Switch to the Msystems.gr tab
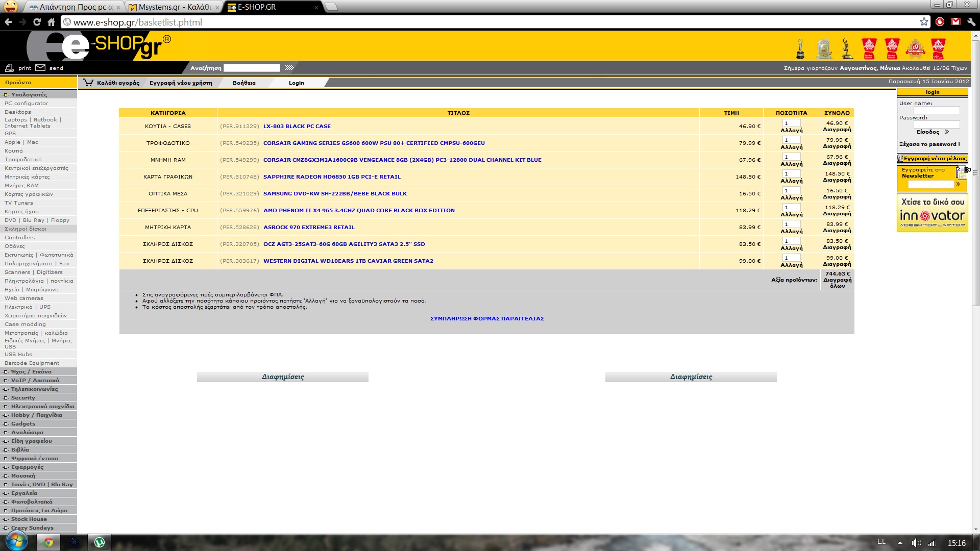980x551 pixels. (x=174, y=7)
